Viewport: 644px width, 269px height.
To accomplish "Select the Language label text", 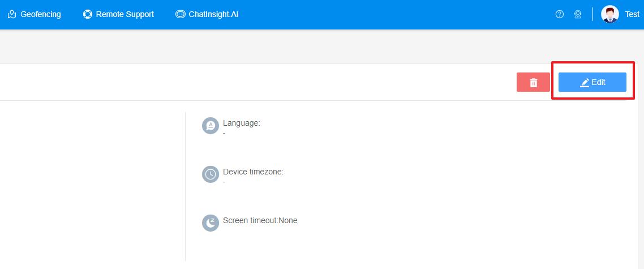I will coord(242,123).
